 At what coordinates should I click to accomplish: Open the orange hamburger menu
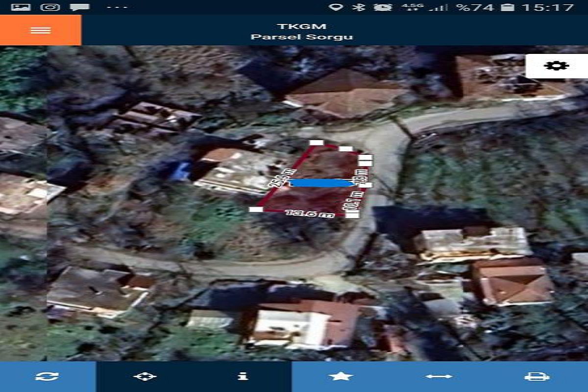(x=41, y=30)
